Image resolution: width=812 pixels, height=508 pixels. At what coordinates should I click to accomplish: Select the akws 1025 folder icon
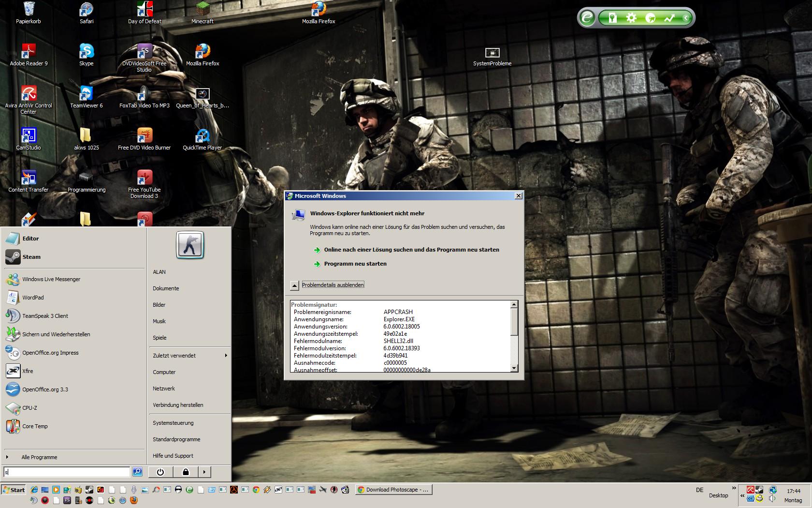[x=87, y=139]
